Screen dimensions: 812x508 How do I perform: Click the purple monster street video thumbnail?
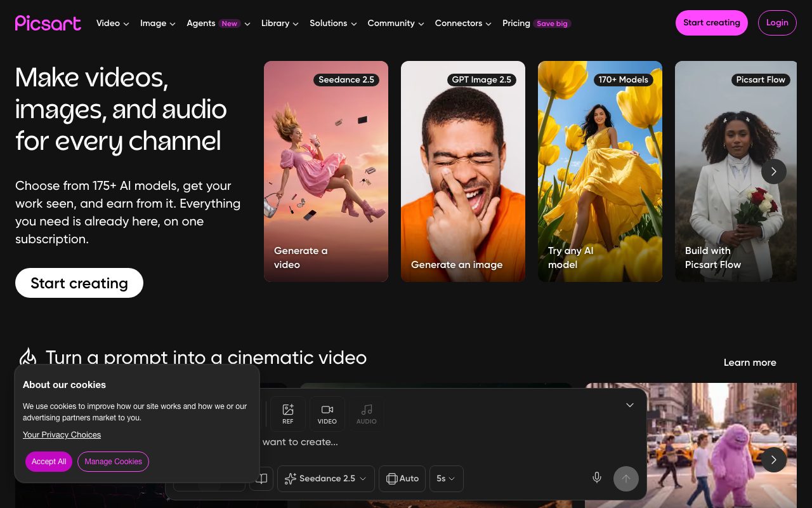(x=691, y=445)
